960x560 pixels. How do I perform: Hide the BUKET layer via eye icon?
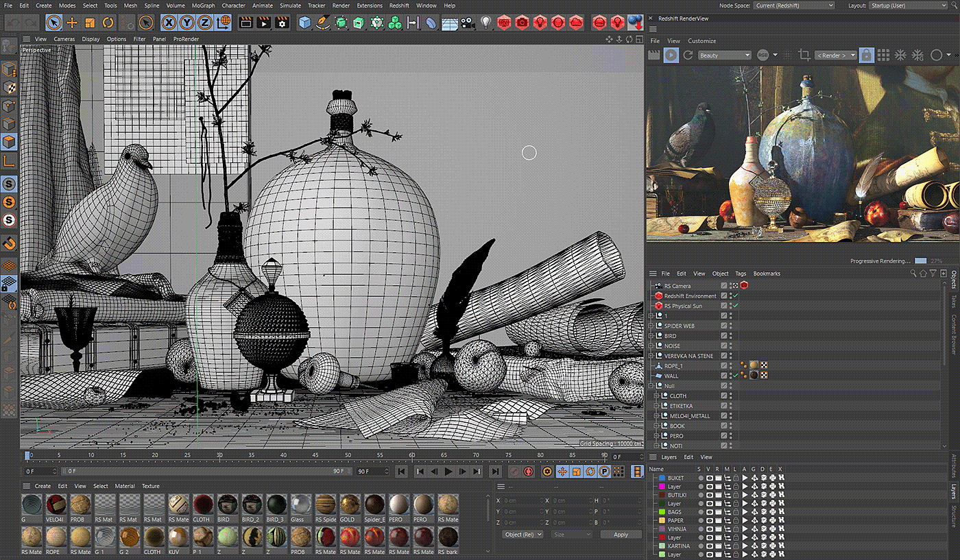coord(709,478)
